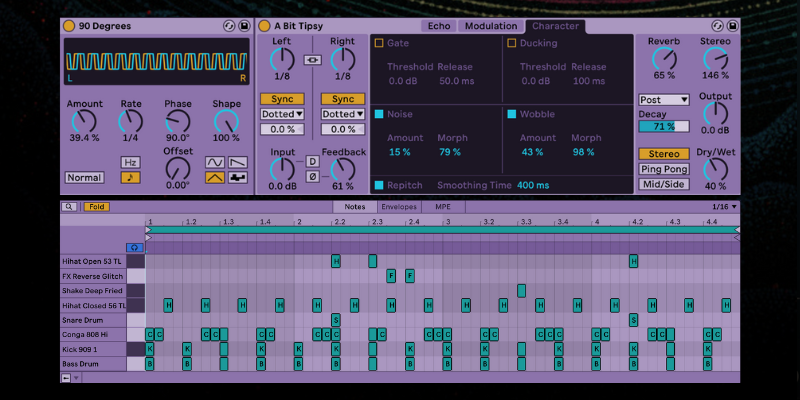The image size is (800, 400).
Task: Click the stereo link icon between Left and Right
Action: 313,60
